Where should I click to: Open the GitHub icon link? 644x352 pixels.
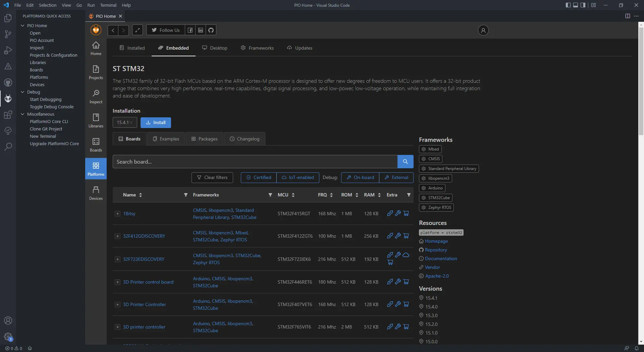tap(211, 30)
